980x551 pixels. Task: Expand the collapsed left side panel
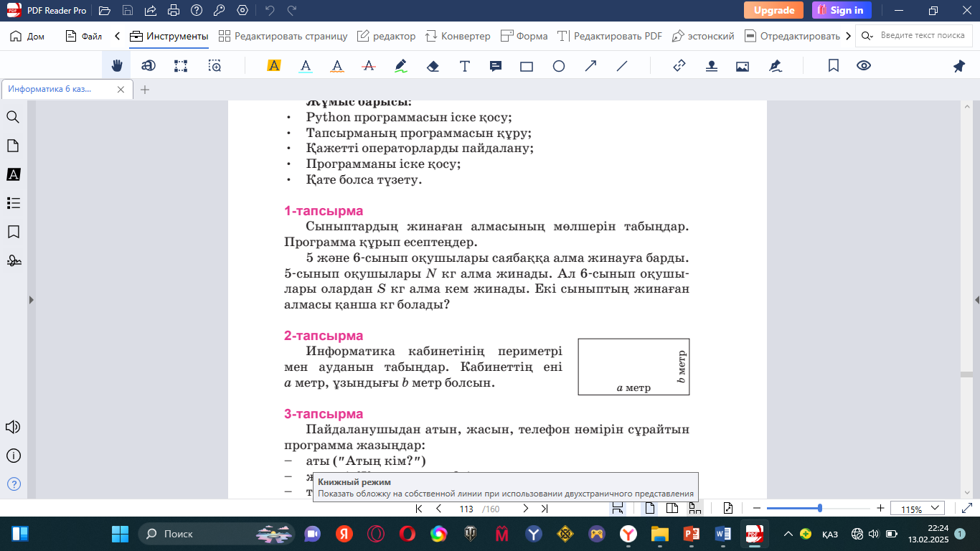tap(31, 300)
